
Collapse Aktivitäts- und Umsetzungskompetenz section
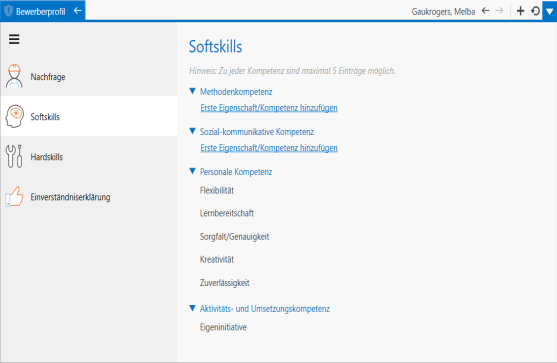193,308
